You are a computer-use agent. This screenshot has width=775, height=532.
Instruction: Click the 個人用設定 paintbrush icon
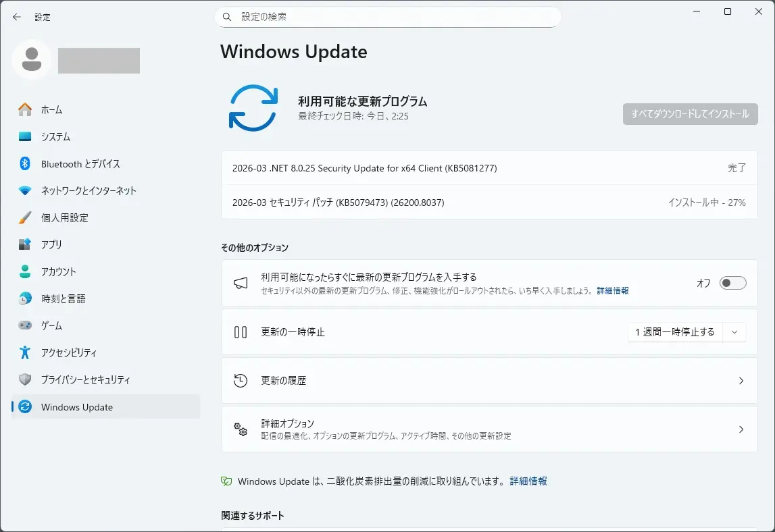click(25, 217)
